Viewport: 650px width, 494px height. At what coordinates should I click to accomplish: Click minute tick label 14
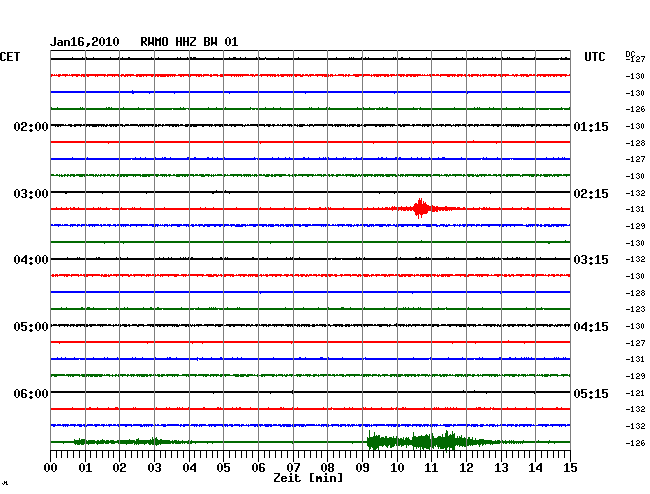click(535, 467)
